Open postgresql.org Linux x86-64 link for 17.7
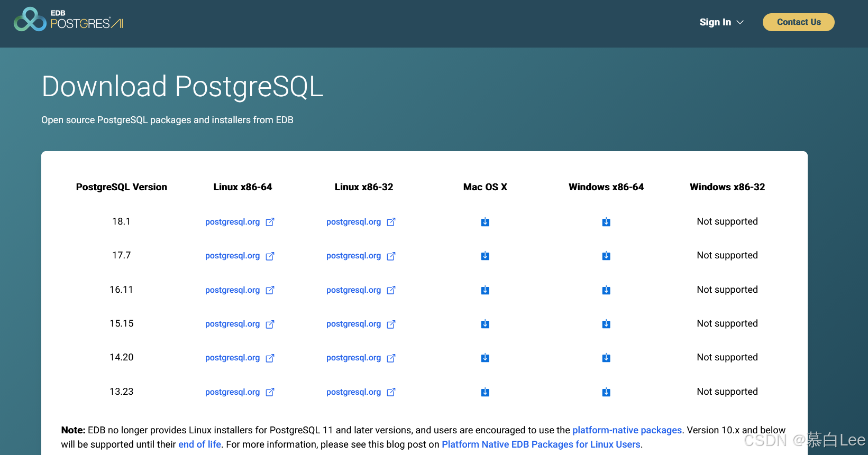Image resolution: width=868 pixels, height=455 pixels. tap(240, 256)
